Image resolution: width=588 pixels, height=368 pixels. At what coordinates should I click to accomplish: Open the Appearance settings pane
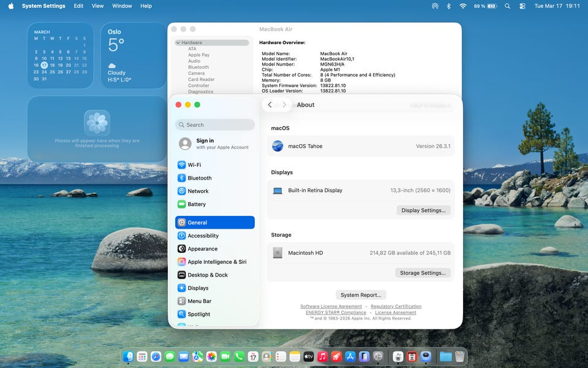202,249
